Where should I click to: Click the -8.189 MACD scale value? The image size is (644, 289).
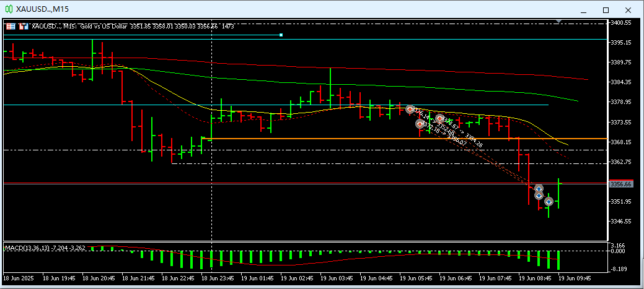pos(618,270)
